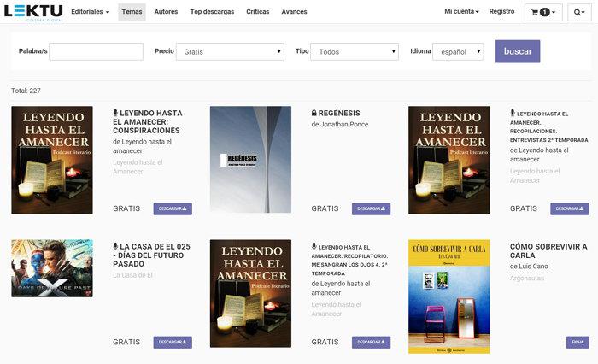The height and width of the screenshot is (364, 598).
Task: Go to the Autores tab
Action: coord(167,12)
